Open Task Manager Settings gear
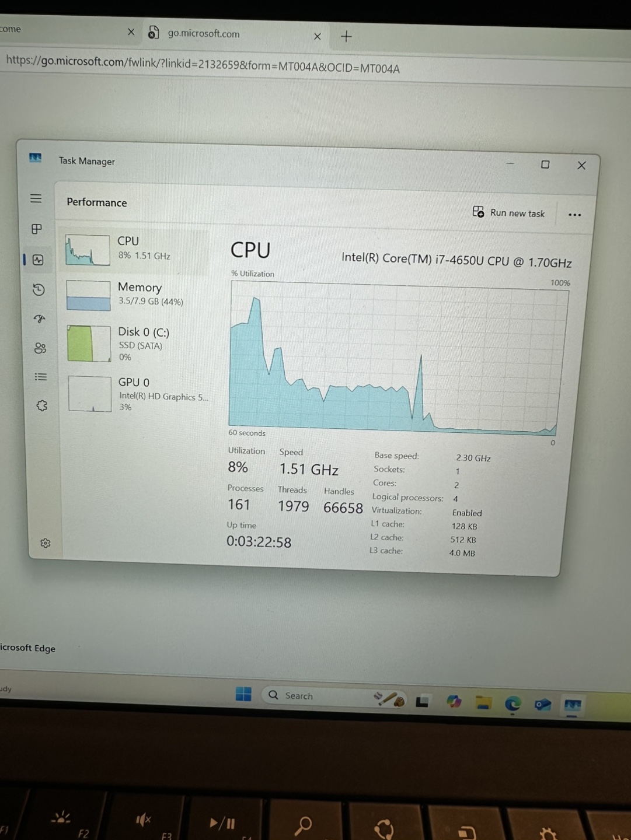This screenshot has width=631, height=840. 46,543
